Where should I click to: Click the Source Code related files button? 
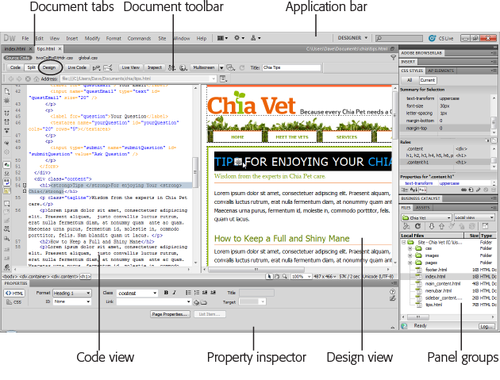18,58
